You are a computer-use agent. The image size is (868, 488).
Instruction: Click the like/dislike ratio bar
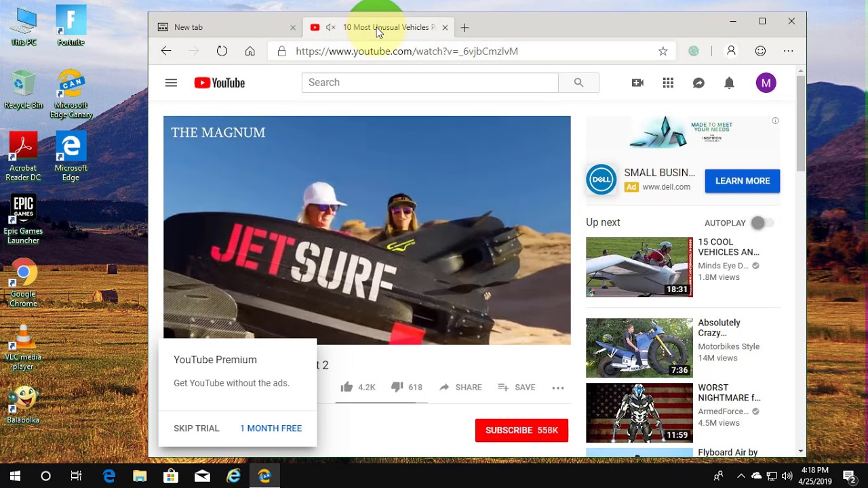point(381,403)
